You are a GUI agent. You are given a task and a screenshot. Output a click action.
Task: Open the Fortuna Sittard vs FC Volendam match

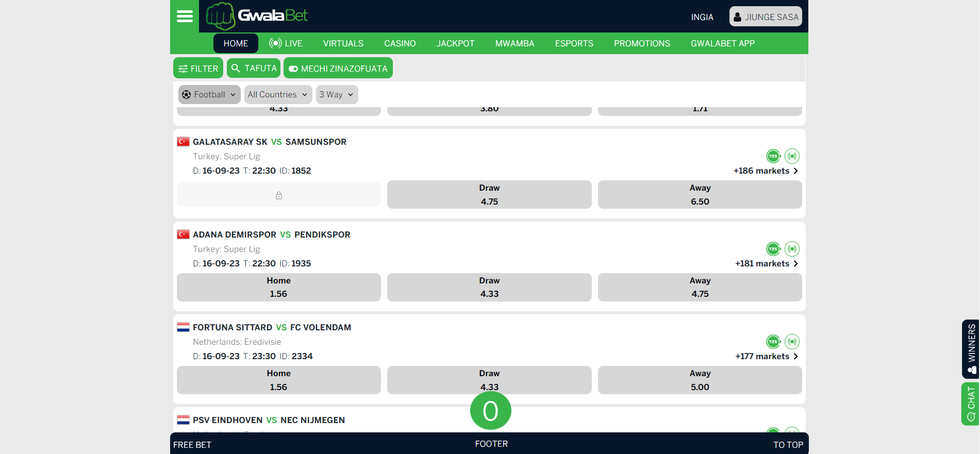click(272, 327)
